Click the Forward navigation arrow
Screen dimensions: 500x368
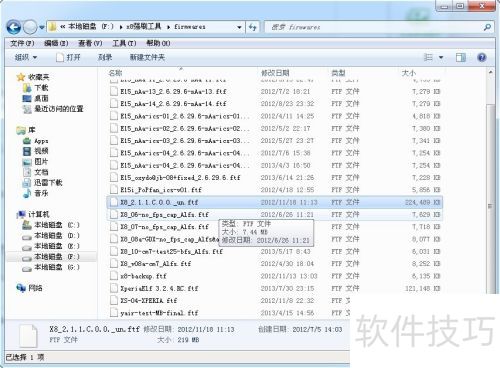click(x=30, y=27)
